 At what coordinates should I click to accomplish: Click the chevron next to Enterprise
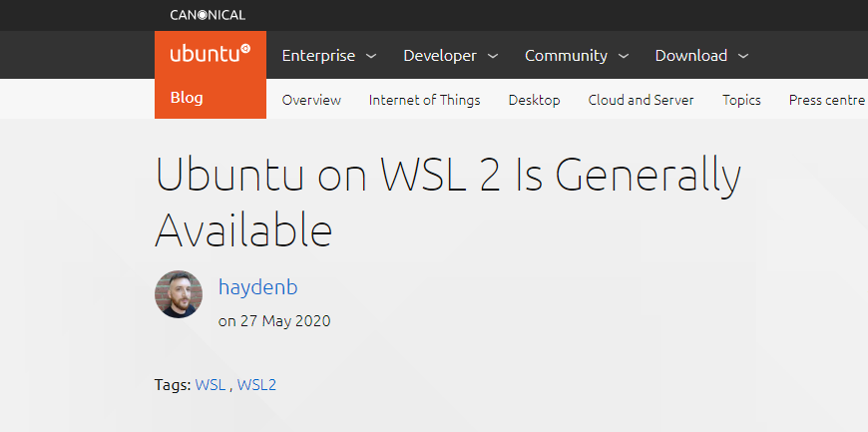tap(371, 57)
